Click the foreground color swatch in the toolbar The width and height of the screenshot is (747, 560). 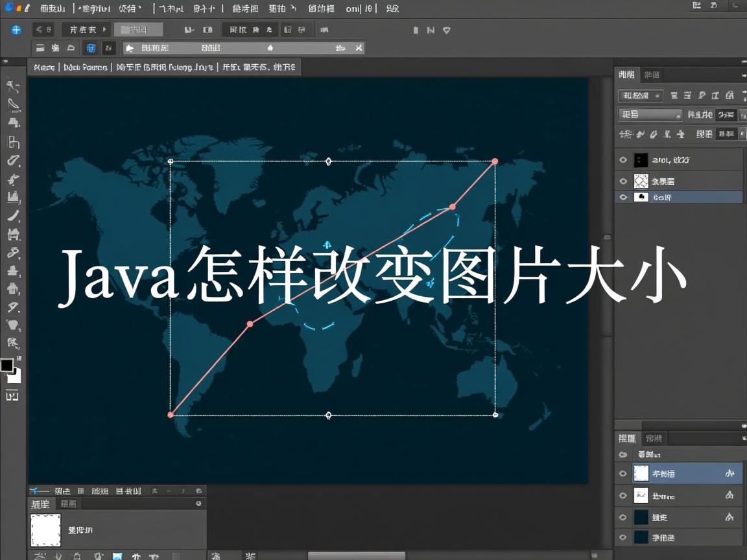(x=8, y=366)
